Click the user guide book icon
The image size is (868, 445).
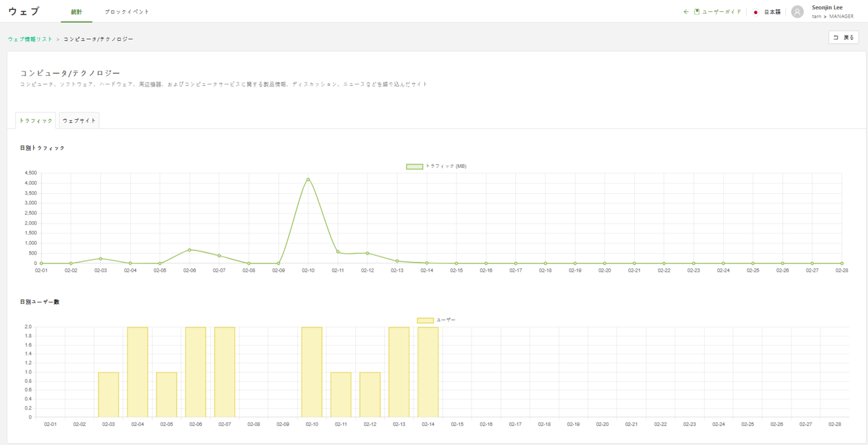(x=696, y=12)
